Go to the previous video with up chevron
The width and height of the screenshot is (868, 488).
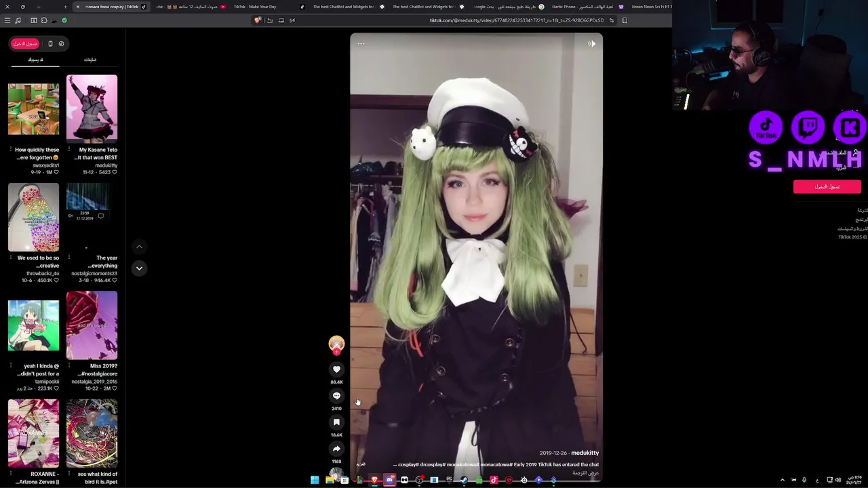(139, 247)
